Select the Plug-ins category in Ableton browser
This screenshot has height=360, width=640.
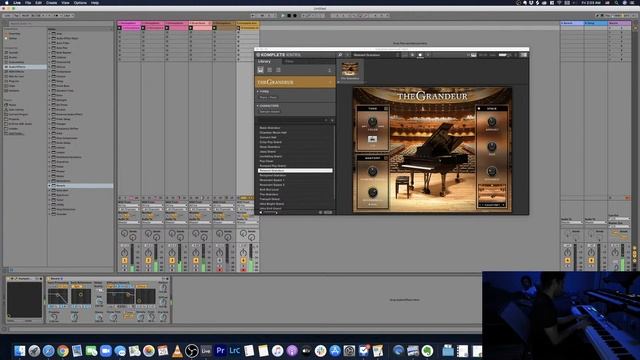tap(14, 81)
